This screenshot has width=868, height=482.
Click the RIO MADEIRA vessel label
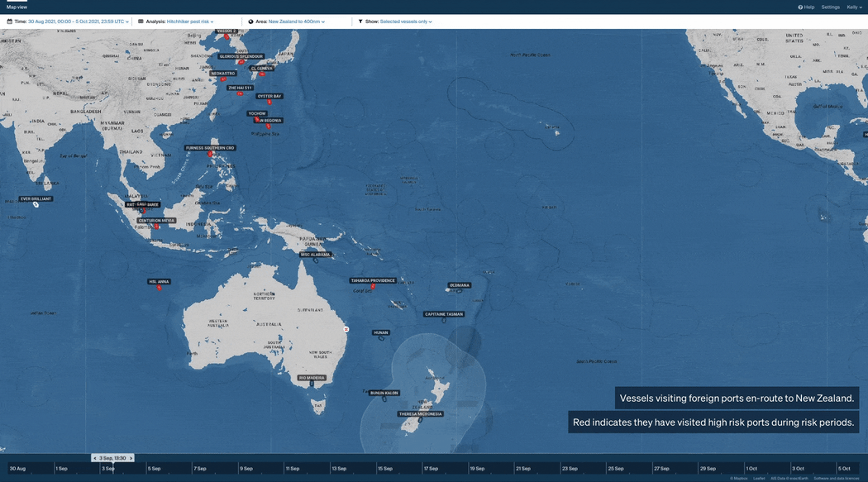point(312,378)
